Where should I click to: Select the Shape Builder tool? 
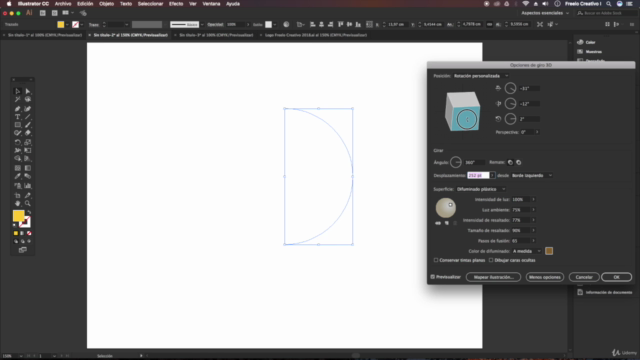tap(18, 158)
